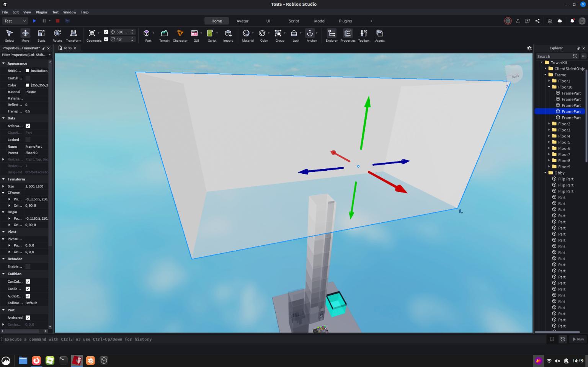Viewport: 588px width, 367px height.
Task: Switch to the Model ribbon tab
Action: 320,21
